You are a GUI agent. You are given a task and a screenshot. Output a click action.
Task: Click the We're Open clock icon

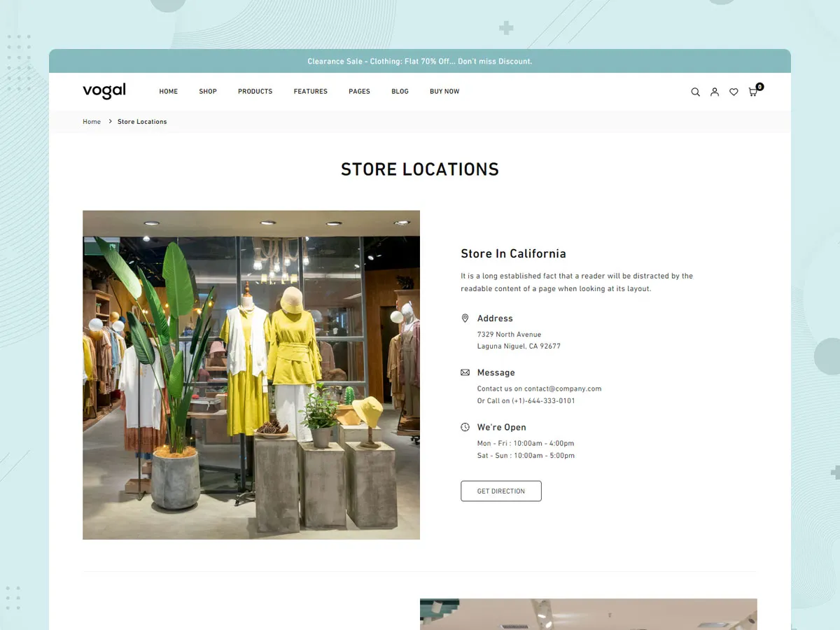coord(465,427)
